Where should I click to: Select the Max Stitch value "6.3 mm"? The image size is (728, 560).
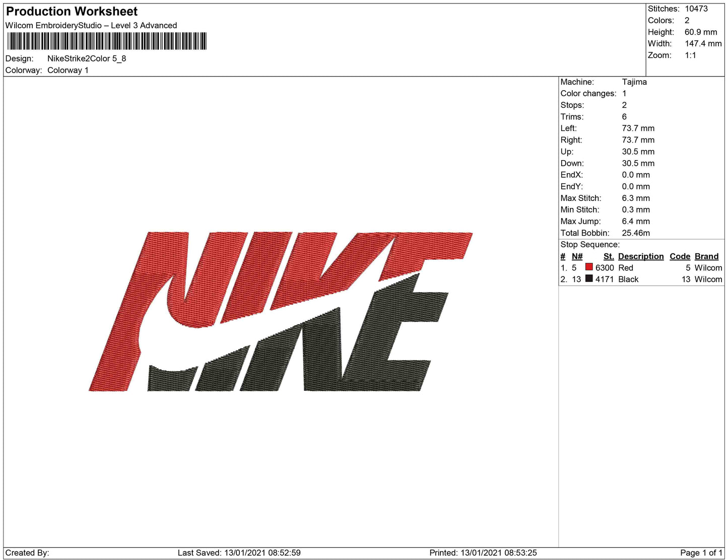pyautogui.click(x=636, y=198)
